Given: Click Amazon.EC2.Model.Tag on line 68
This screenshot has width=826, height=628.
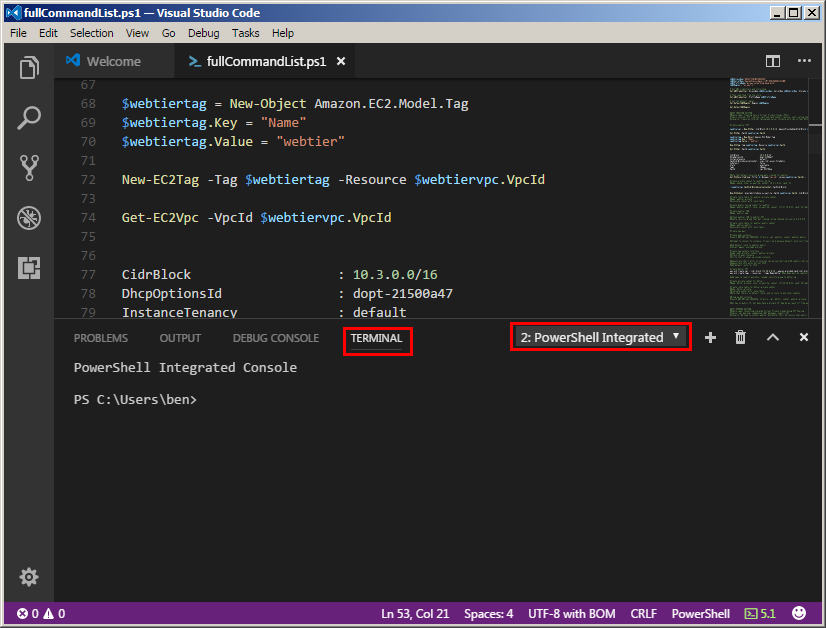Looking at the screenshot, I should click(x=391, y=104).
